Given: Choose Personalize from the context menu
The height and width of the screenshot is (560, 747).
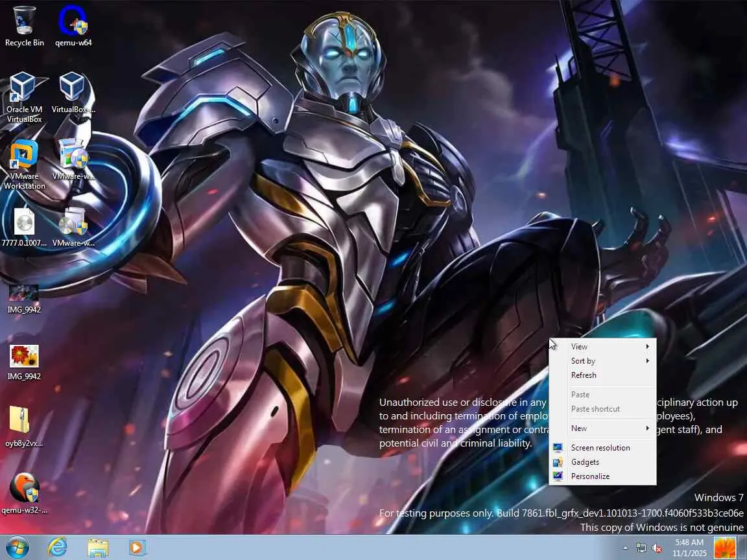Looking at the screenshot, I should 602,476.
